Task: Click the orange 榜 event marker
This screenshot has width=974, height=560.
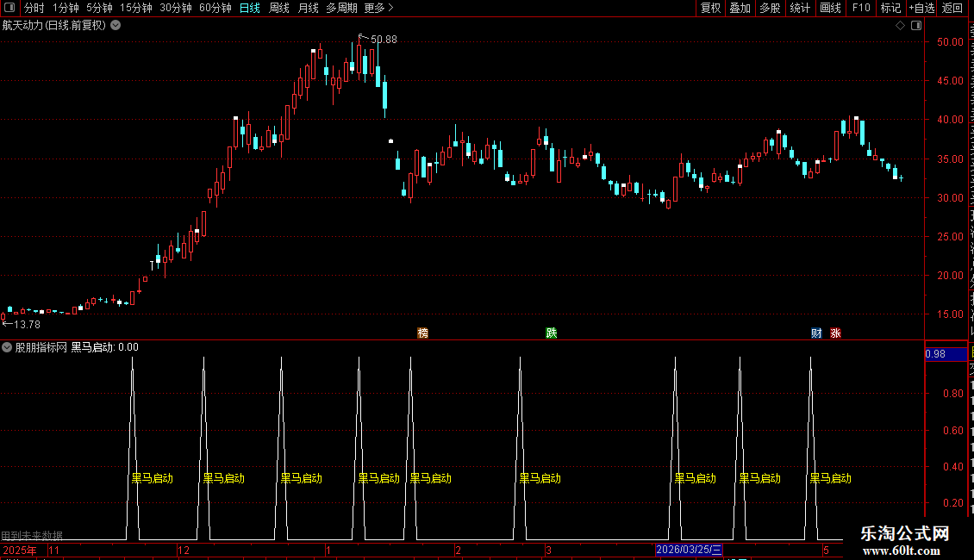Action: click(x=423, y=333)
